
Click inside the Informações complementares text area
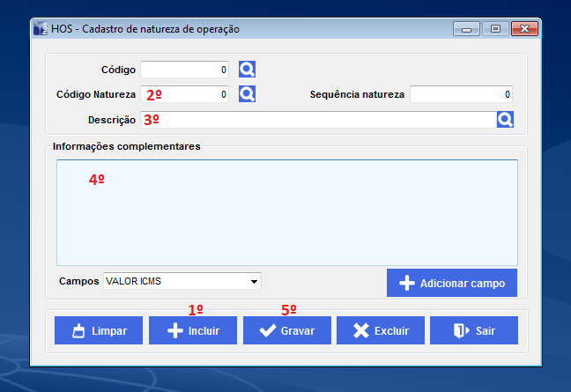[287, 212]
